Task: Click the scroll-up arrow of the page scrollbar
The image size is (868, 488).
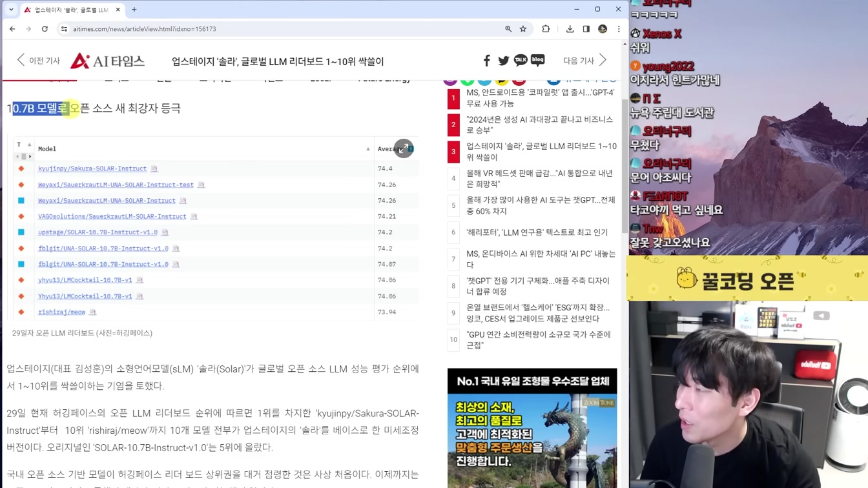Action: coord(624,44)
